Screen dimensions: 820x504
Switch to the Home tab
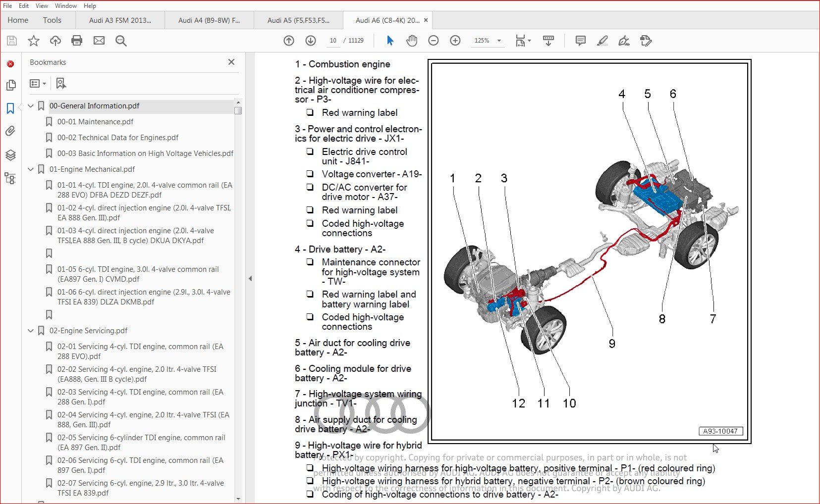click(18, 20)
